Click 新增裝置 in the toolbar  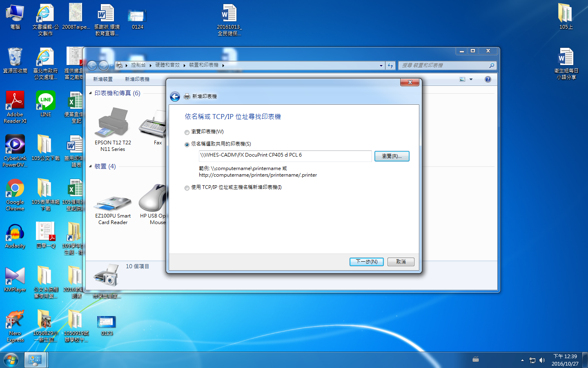coord(103,79)
